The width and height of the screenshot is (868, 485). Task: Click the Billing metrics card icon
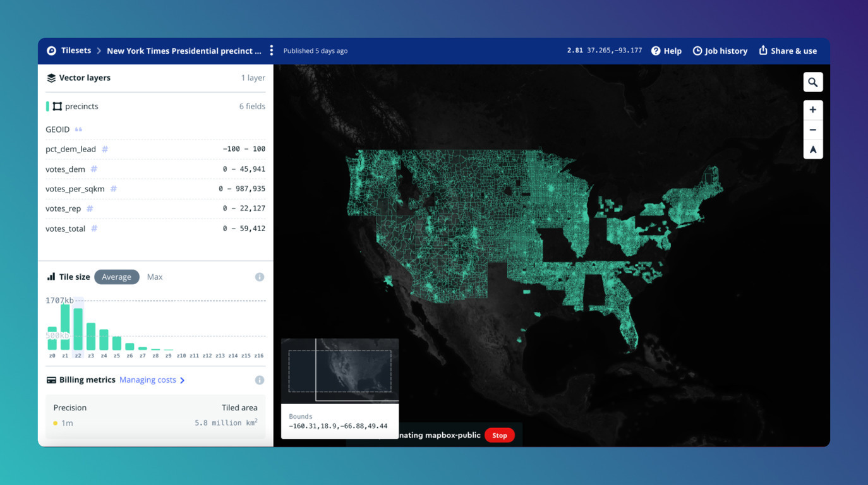pyautogui.click(x=51, y=380)
